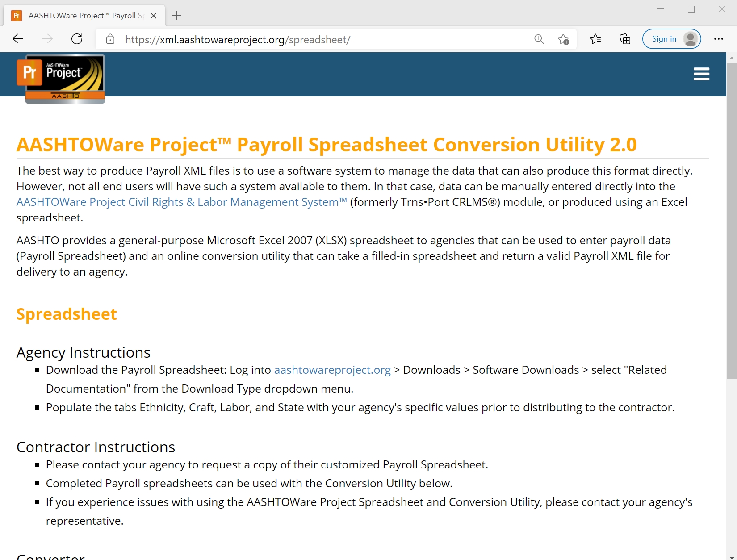Add this page to favorites star icon
737x560 pixels.
pos(564,39)
